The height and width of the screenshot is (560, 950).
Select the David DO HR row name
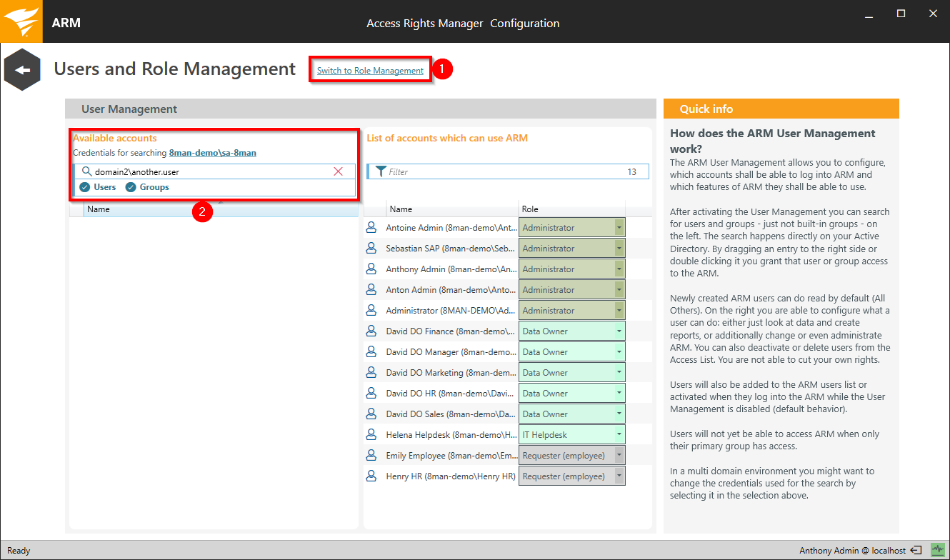point(451,394)
